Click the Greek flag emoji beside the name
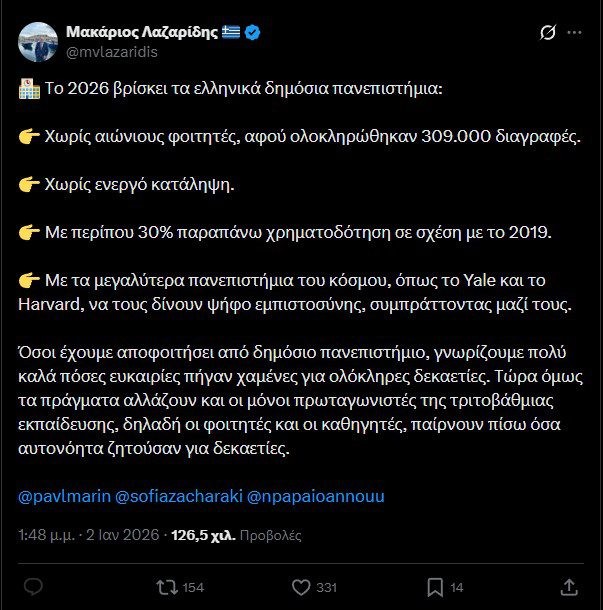This screenshot has width=603, height=610. tap(232, 32)
